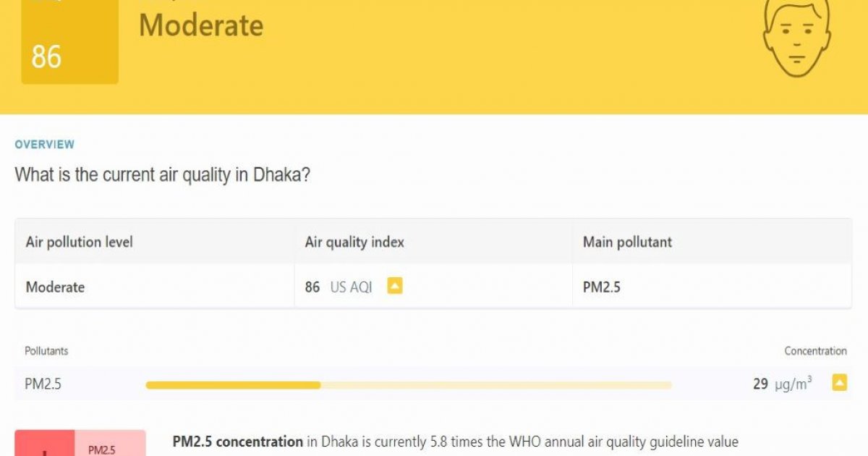Select the Main pollutant column header
The height and width of the screenshot is (456, 868).
tap(626, 242)
